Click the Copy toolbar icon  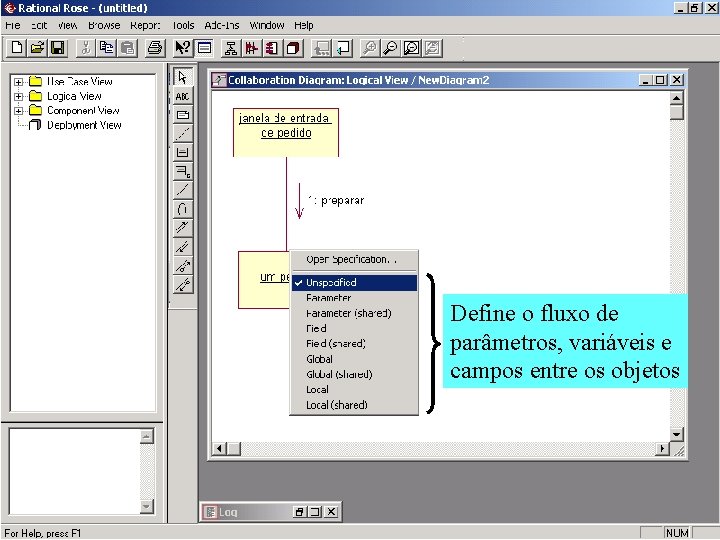pos(107,48)
